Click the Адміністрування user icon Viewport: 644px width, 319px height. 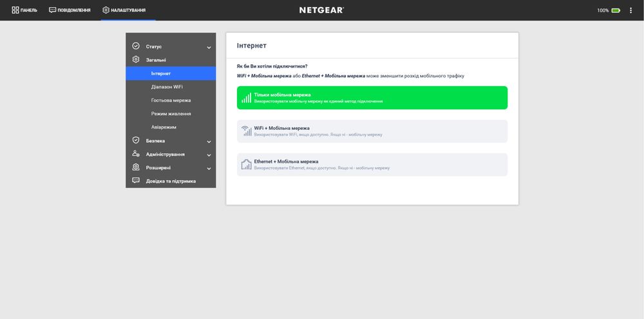coord(136,154)
